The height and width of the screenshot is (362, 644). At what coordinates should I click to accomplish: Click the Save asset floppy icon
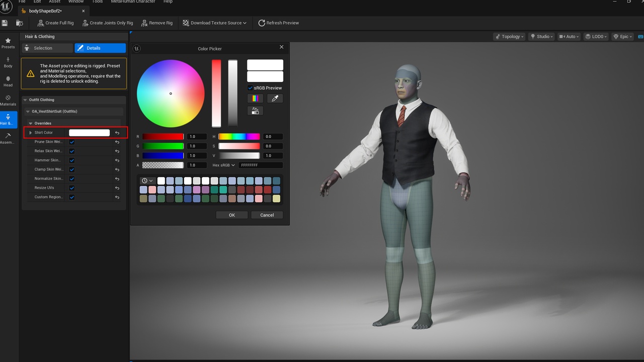click(5, 23)
